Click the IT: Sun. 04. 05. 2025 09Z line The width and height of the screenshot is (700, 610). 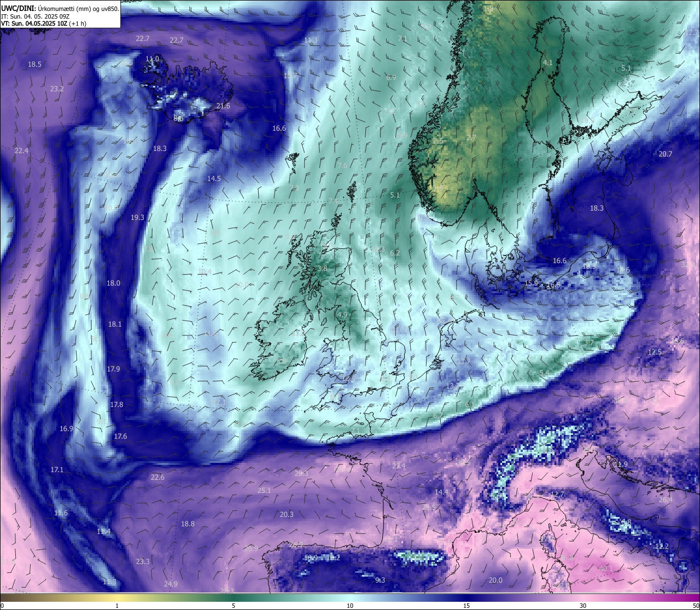click(x=35, y=16)
